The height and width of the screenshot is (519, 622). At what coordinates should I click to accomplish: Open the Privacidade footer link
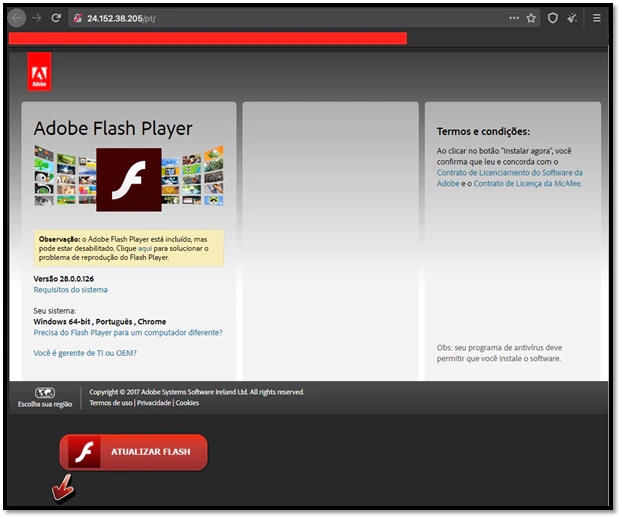tap(154, 403)
